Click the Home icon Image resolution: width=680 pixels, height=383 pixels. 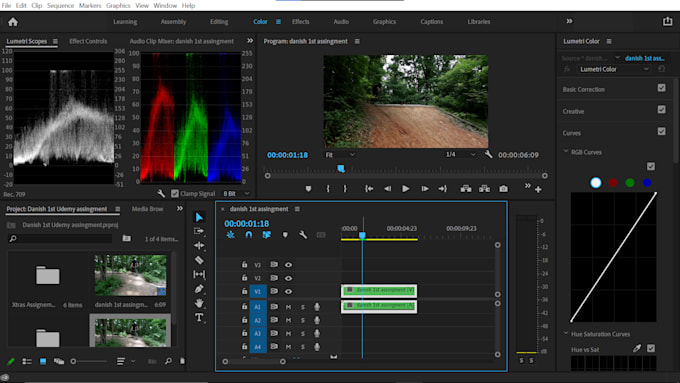pos(13,22)
